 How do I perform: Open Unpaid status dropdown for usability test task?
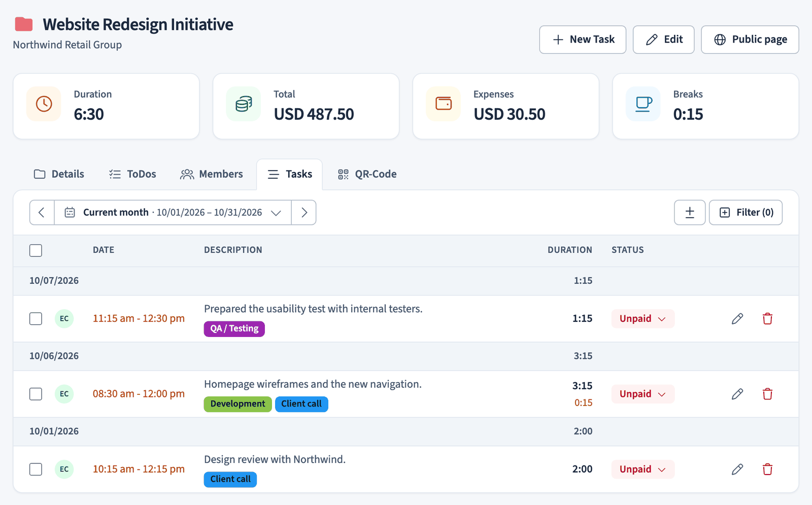point(642,319)
